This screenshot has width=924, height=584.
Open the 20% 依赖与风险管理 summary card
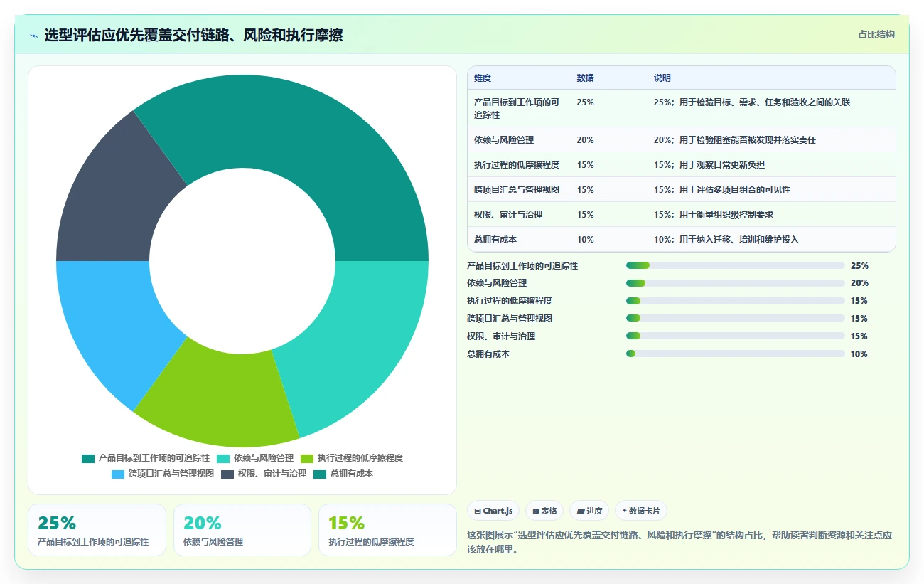click(x=242, y=530)
